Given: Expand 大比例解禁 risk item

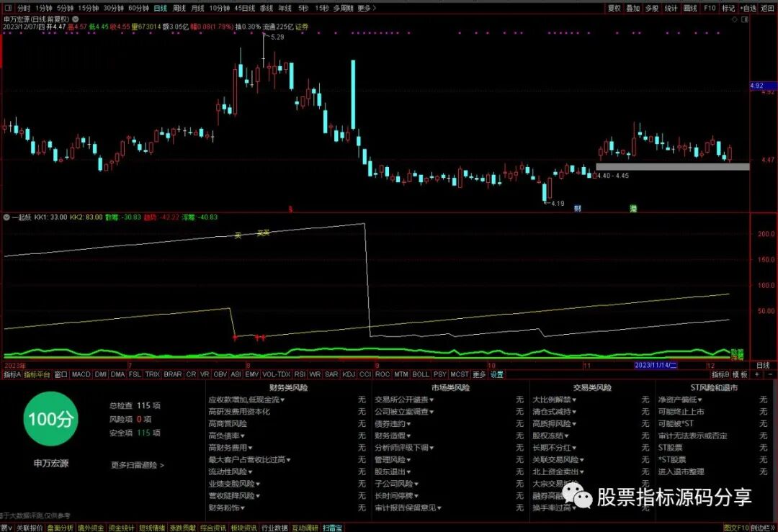Looking at the screenshot, I should tap(554, 400).
